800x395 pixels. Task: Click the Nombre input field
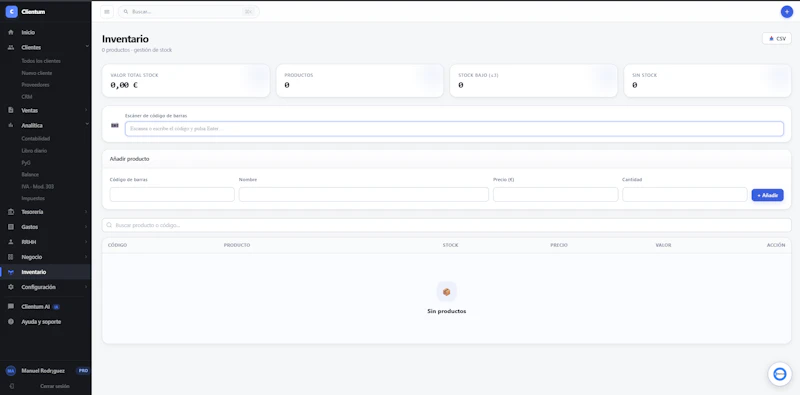(x=364, y=194)
